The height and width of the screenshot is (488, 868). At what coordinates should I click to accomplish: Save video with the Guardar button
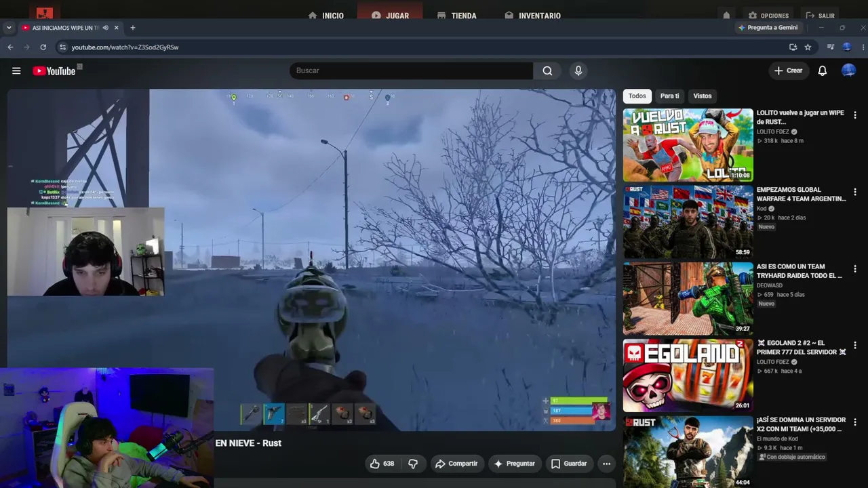pyautogui.click(x=568, y=464)
